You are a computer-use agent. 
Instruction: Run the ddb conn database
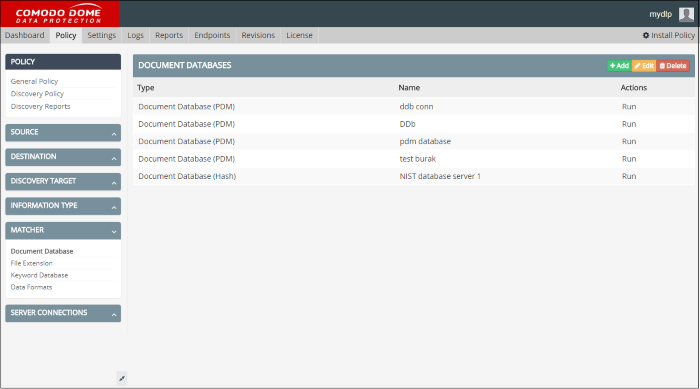pyautogui.click(x=629, y=107)
